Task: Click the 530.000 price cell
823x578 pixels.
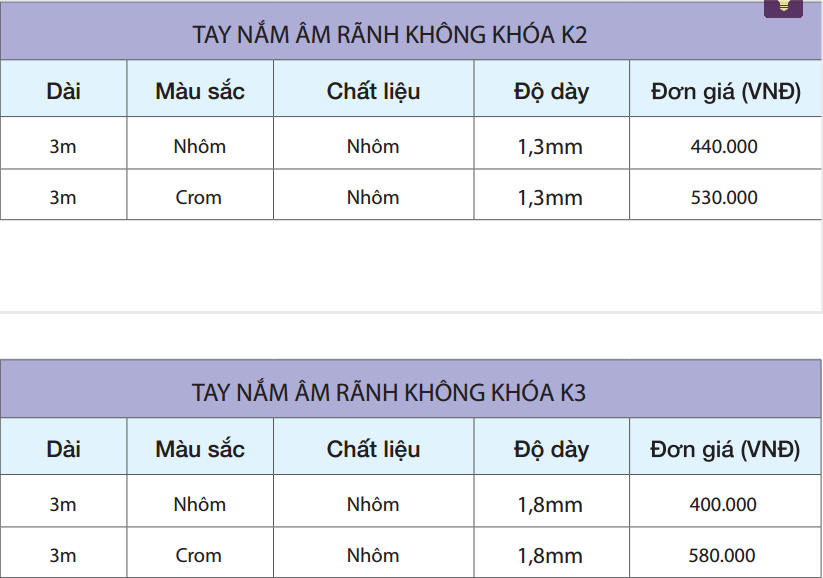Action: pos(725,195)
